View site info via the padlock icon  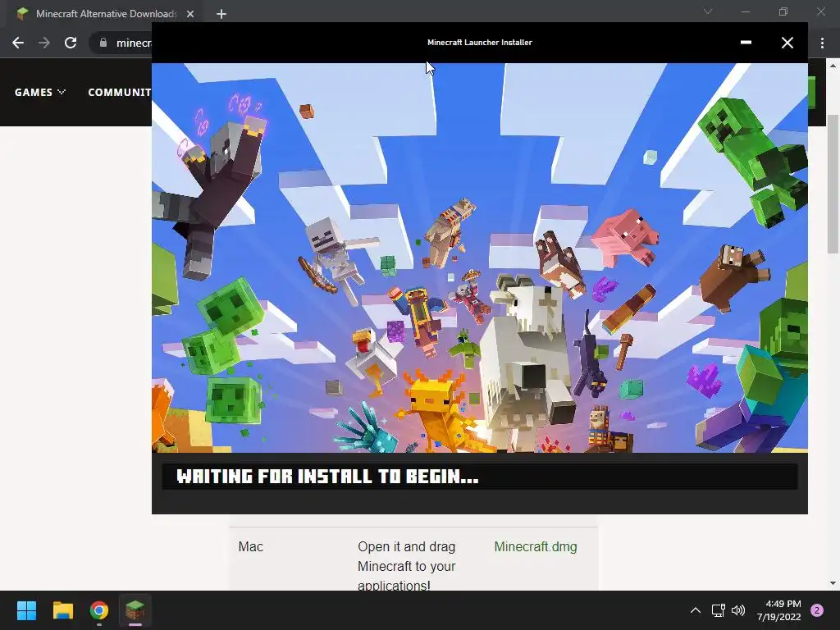click(x=103, y=43)
